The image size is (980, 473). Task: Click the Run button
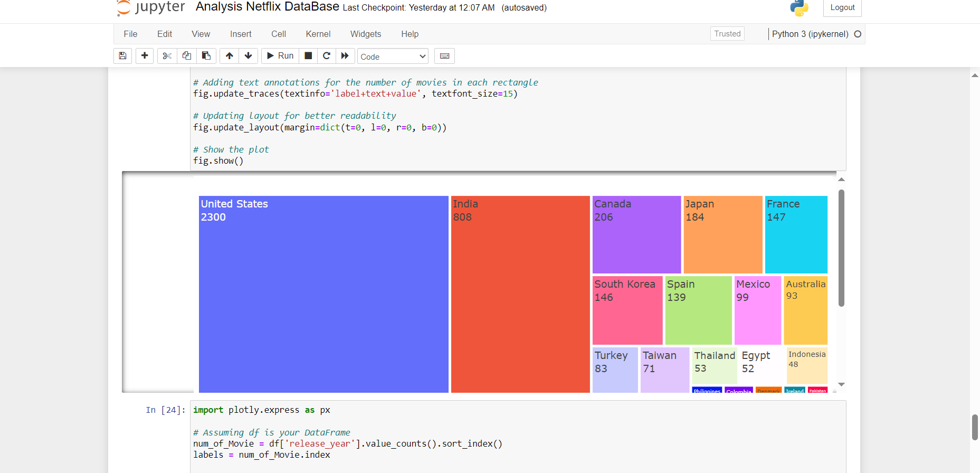[x=280, y=56]
